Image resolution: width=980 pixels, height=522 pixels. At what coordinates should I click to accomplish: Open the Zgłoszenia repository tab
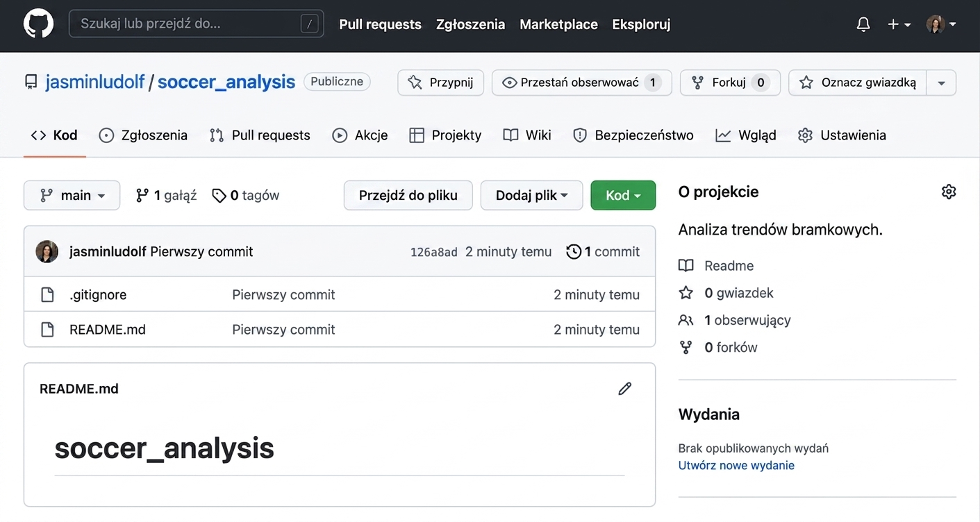(143, 135)
